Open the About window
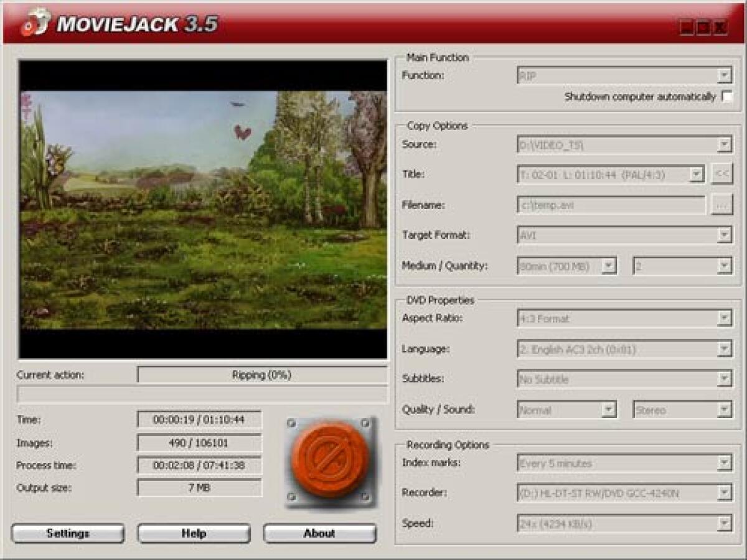 pyautogui.click(x=320, y=533)
